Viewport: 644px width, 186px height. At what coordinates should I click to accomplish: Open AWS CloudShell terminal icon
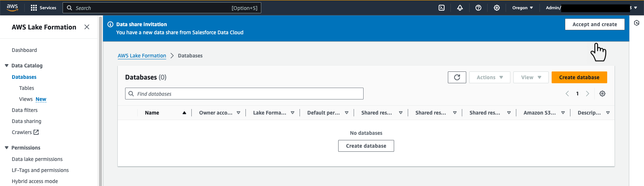pyautogui.click(x=442, y=8)
